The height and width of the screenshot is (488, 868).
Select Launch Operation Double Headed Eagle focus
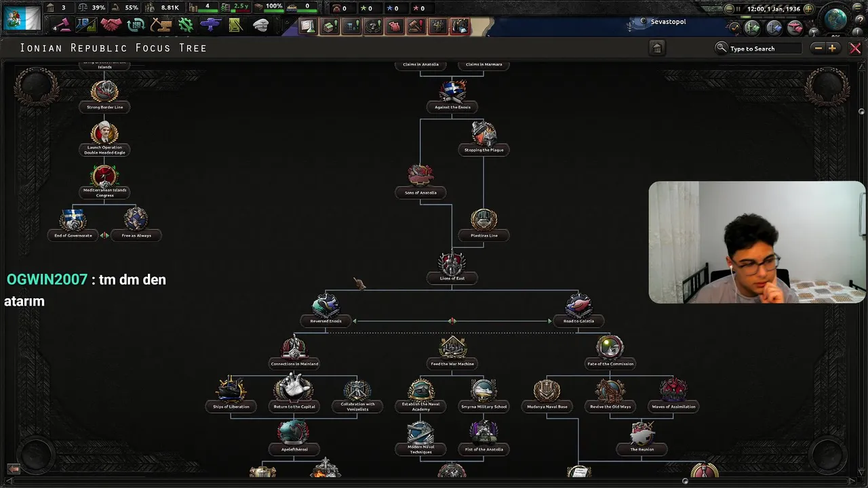pyautogui.click(x=104, y=139)
